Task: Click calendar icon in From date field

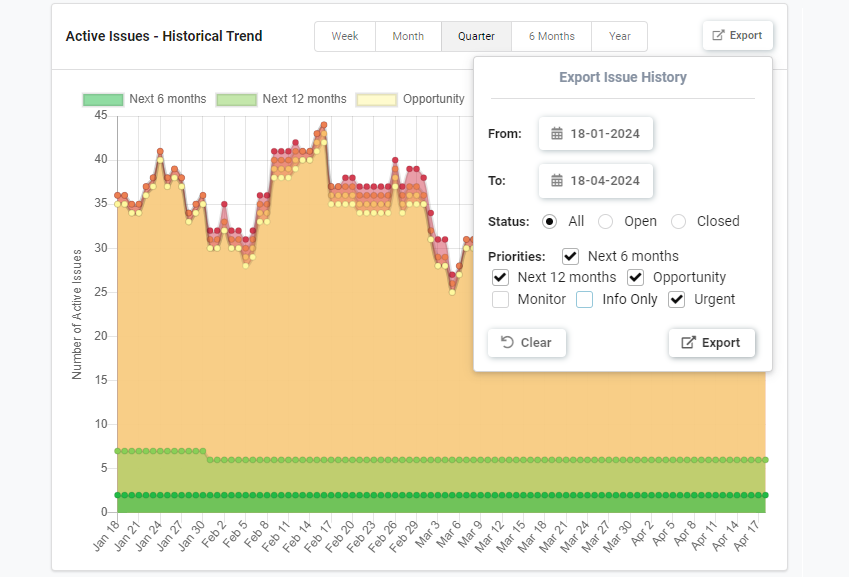Action: coord(557,134)
